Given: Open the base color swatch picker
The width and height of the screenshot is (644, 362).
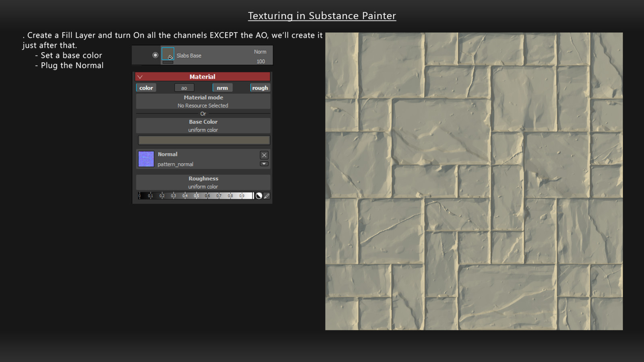Looking at the screenshot, I should click(204, 140).
